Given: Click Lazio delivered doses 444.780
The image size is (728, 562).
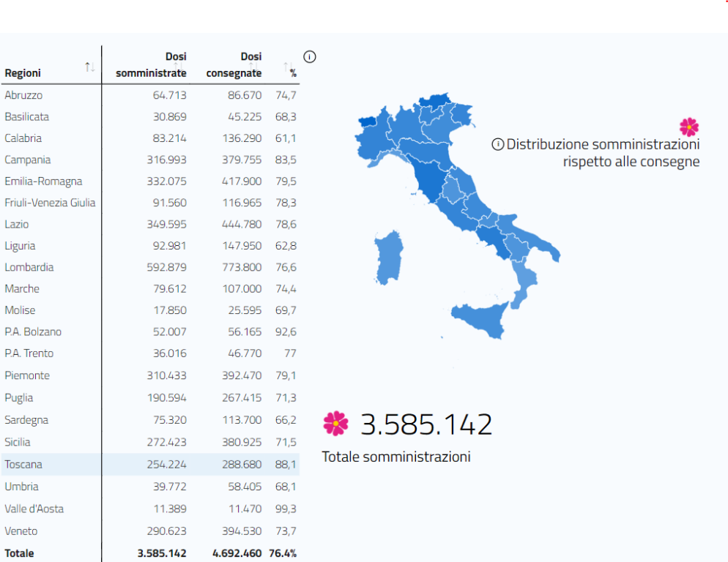Looking at the screenshot, I should click(242, 224).
